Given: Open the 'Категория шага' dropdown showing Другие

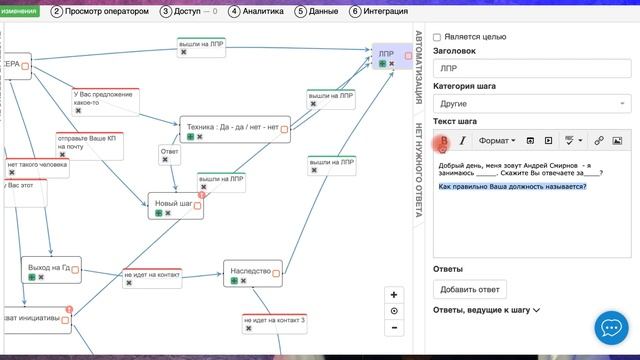Looking at the screenshot, I should coord(532,104).
